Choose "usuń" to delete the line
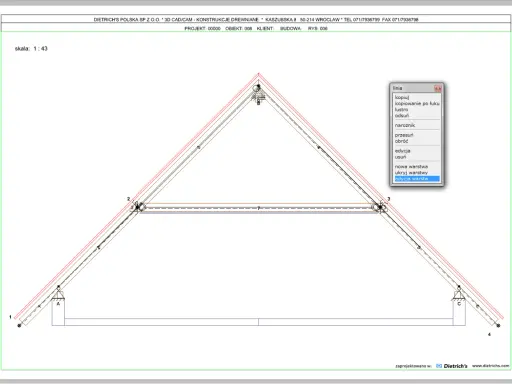This screenshot has height=384, width=512. [400, 157]
